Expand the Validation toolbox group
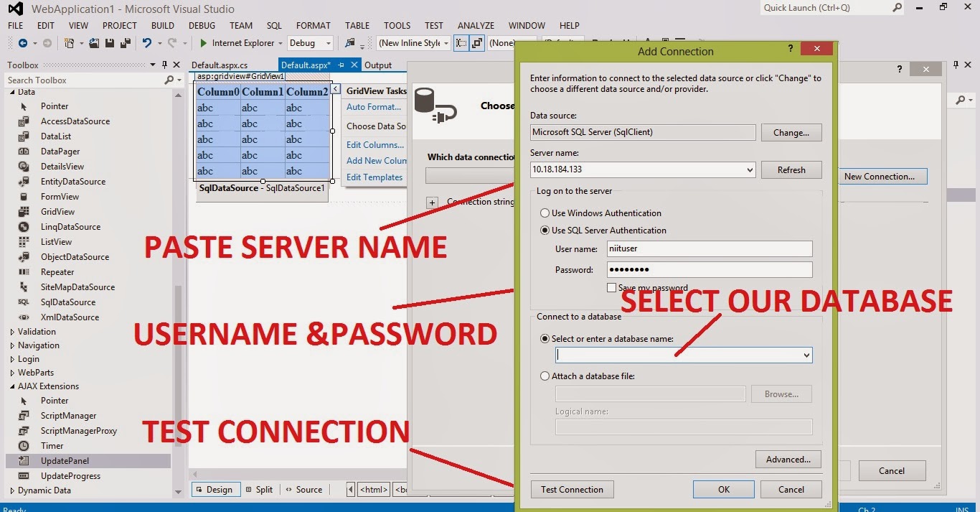 pyautogui.click(x=12, y=332)
